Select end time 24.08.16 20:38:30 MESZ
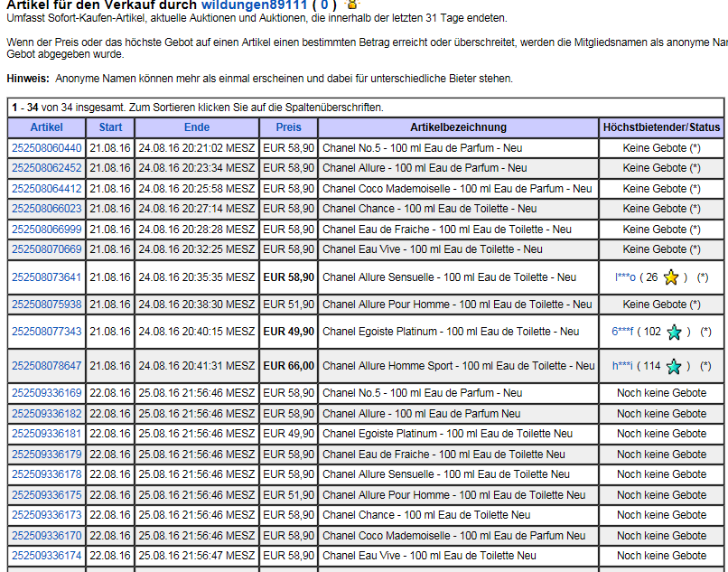Screen dimensions: 728x572 197,305
